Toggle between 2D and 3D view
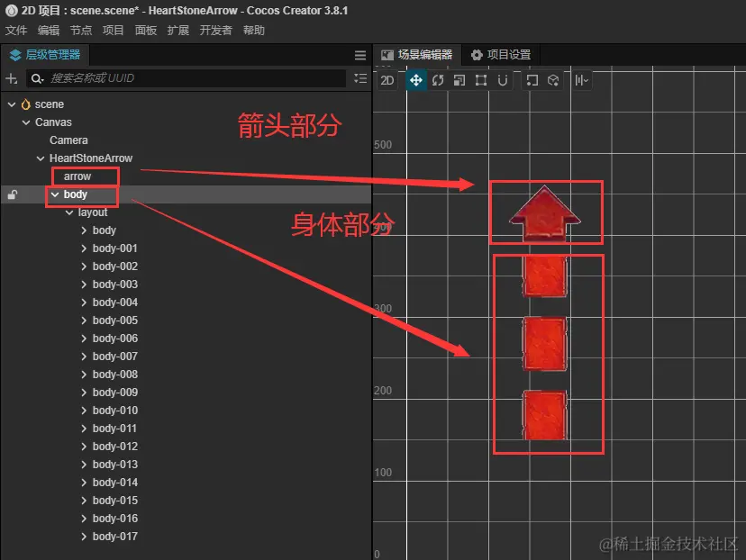Viewport: 746px width, 560px height. [388, 80]
